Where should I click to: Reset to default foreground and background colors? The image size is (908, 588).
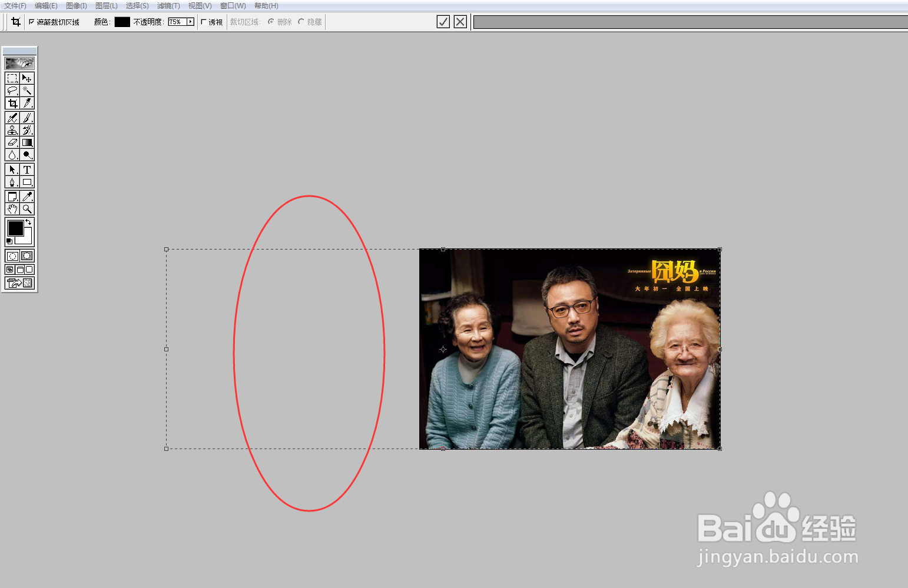(x=9, y=241)
